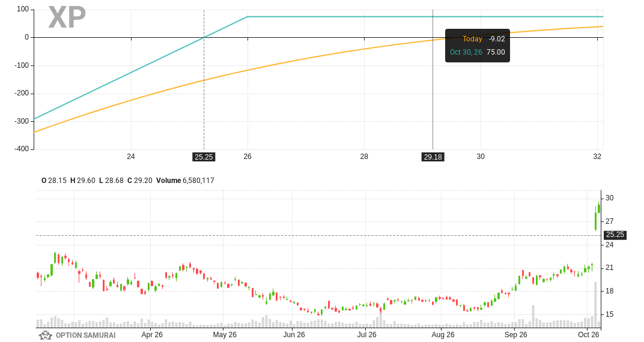Image resolution: width=644 pixels, height=342 pixels.
Task: Click the 28 strike label on payoff axis
Action: (364, 156)
